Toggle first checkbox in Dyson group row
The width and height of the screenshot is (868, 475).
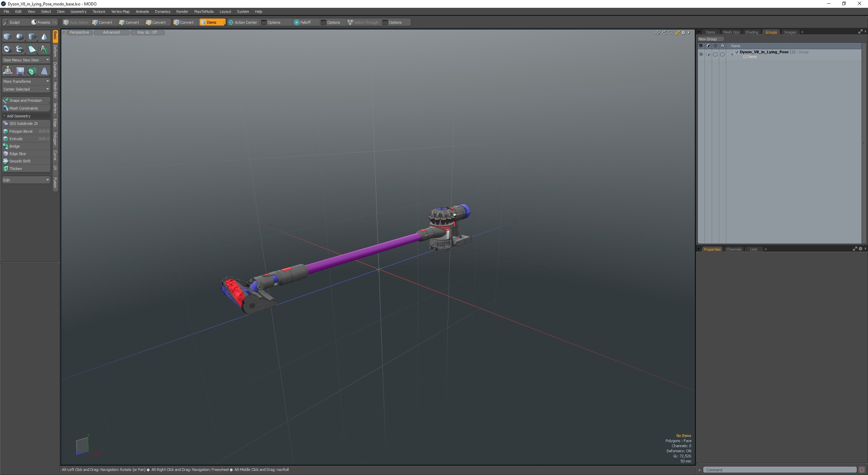click(x=715, y=54)
